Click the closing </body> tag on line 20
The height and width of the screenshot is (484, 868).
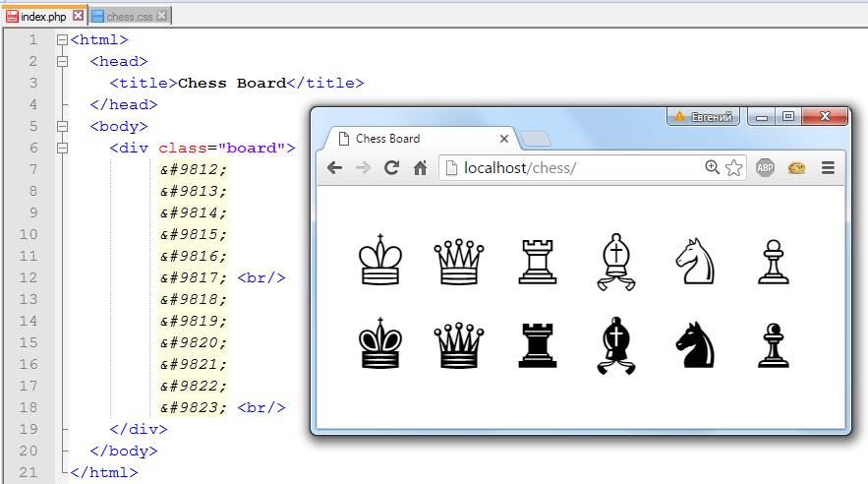pos(124,451)
